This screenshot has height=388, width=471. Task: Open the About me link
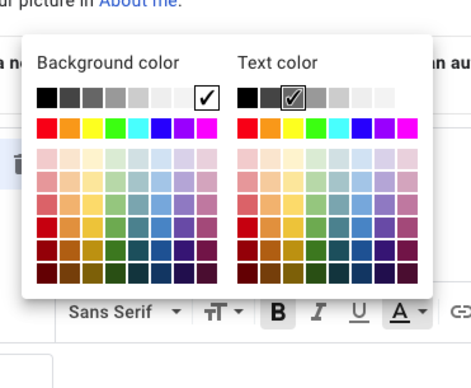point(138,3)
